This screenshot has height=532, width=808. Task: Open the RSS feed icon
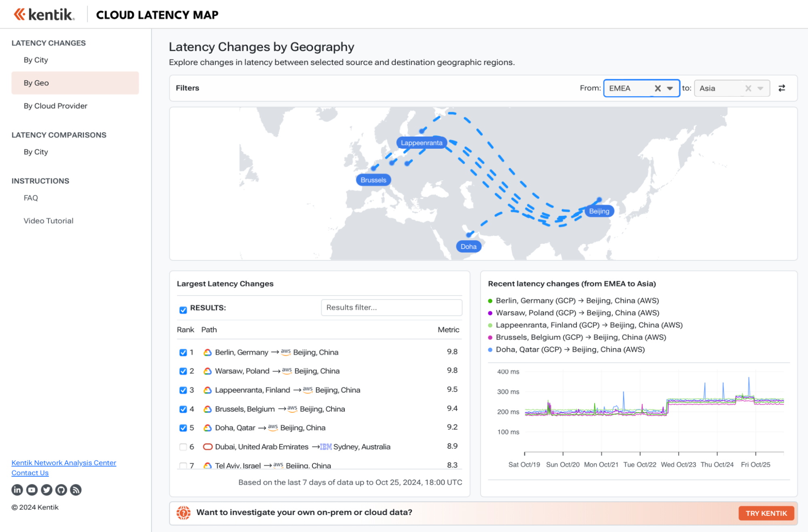click(x=76, y=490)
